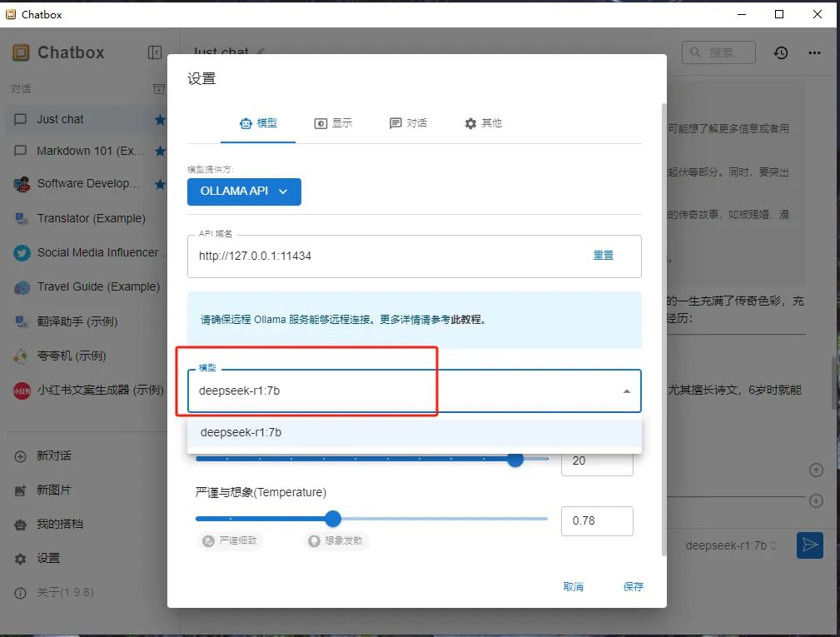Open the three-dots more menu

(x=814, y=52)
